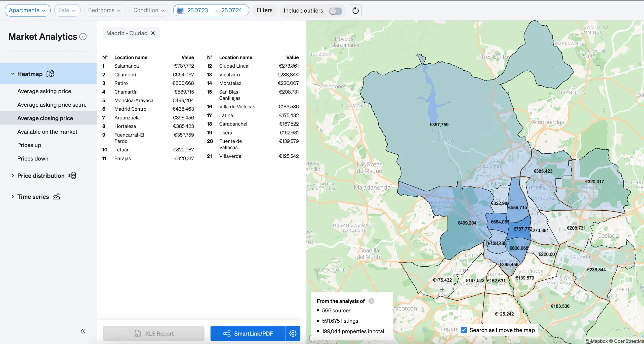Click Ciudad Lineal row in table
This screenshot has width=644, height=344.
point(253,66)
